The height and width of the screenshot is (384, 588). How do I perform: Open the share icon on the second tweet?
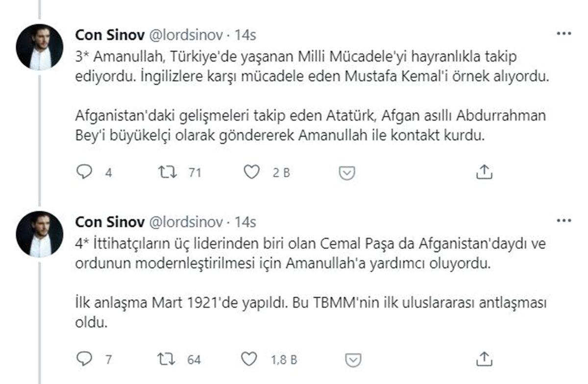[x=485, y=359]
